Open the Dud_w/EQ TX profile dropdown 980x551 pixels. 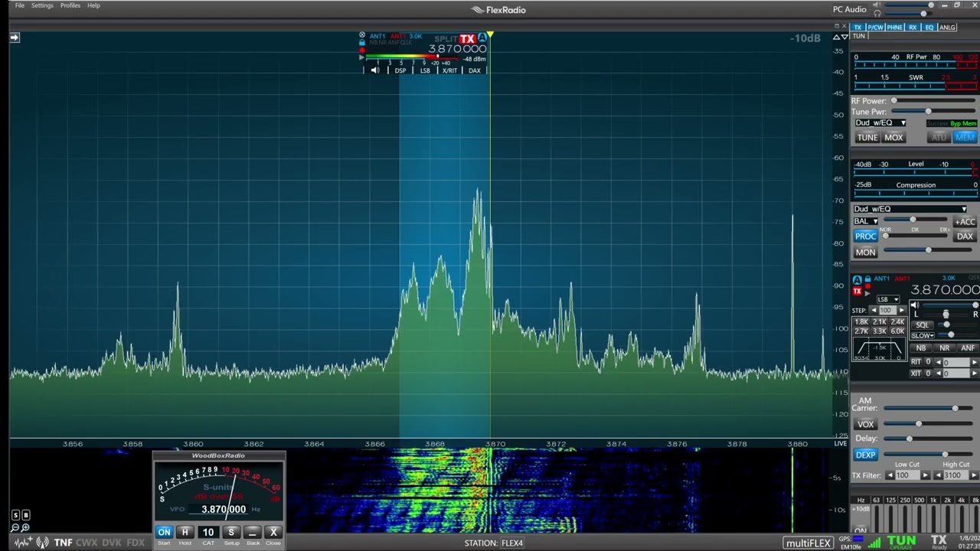880,123
